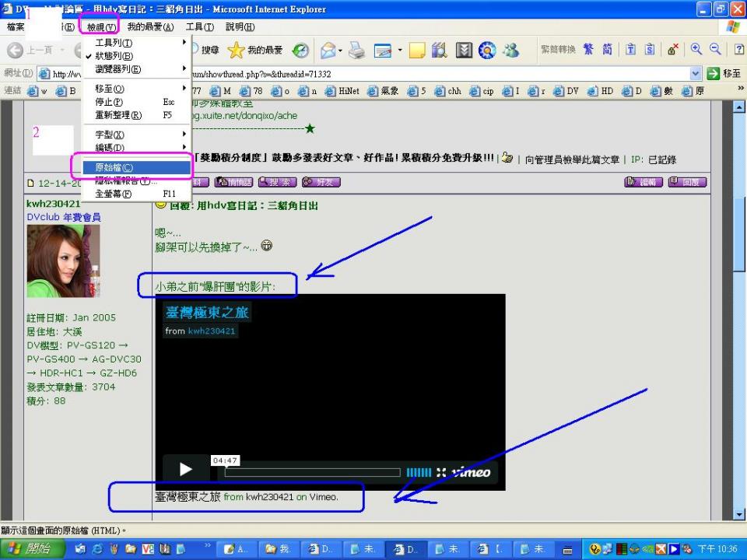The width and height of the screenshot is (747, 560).
Task: Expand the 工具列 submenu
Action: click(x=114, y=43)
